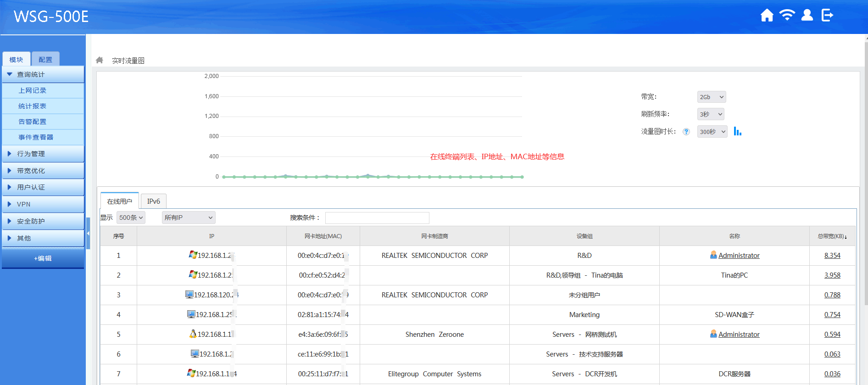Sort by 总带宽(KB) column header
The width and height of the screenshot is (868, 385).
click(832, 236)
